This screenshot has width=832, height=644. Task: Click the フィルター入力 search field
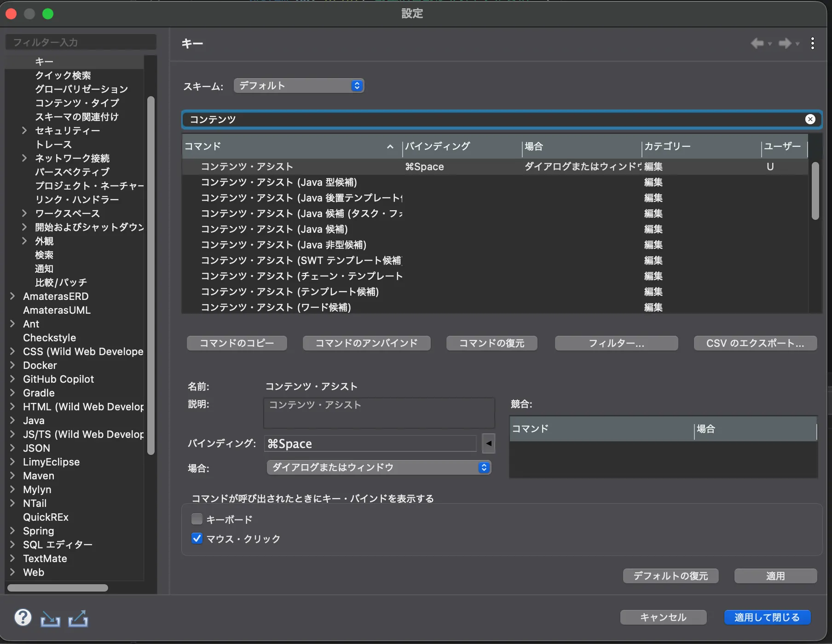point(81,42)
